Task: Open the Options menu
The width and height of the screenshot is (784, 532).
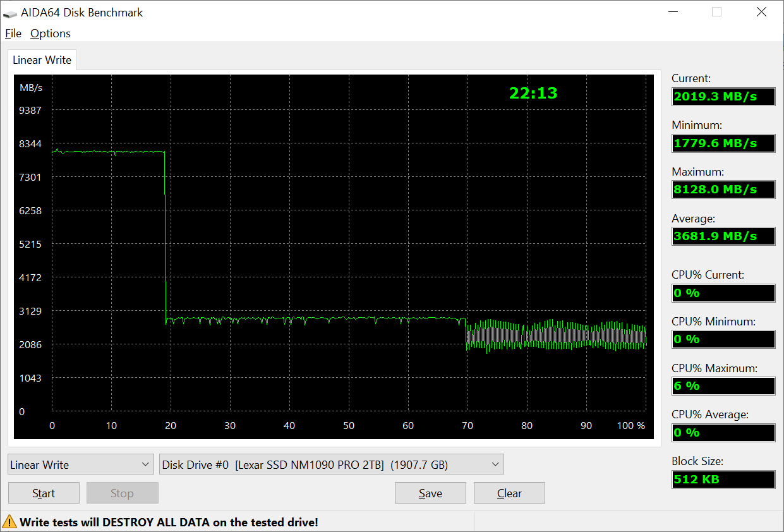Action: pos(51,33)
